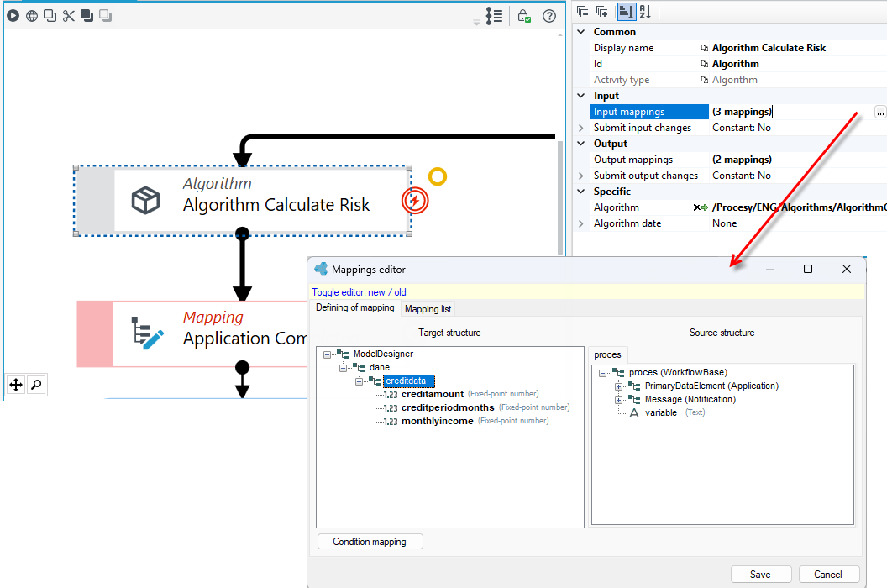Collapse the Common properties section

581,32
